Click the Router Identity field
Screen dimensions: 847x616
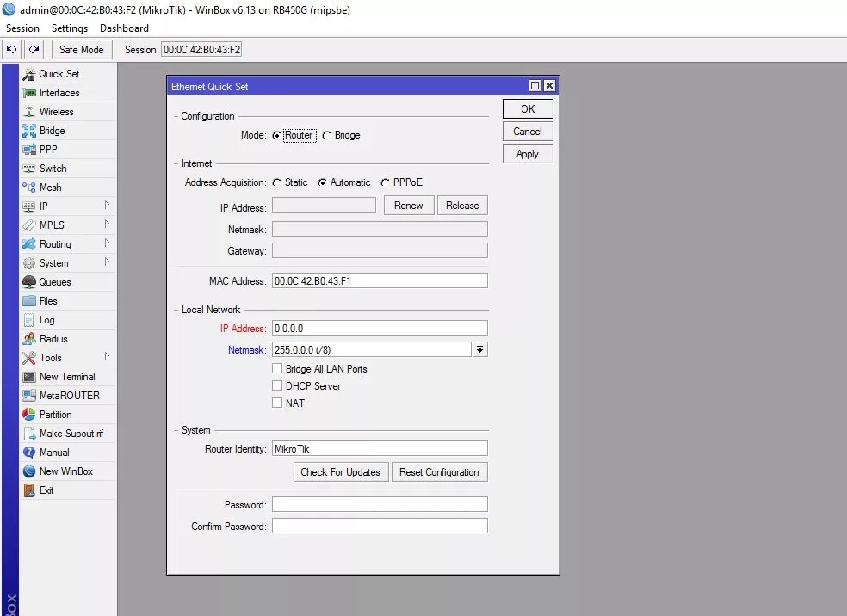point(380,448)
